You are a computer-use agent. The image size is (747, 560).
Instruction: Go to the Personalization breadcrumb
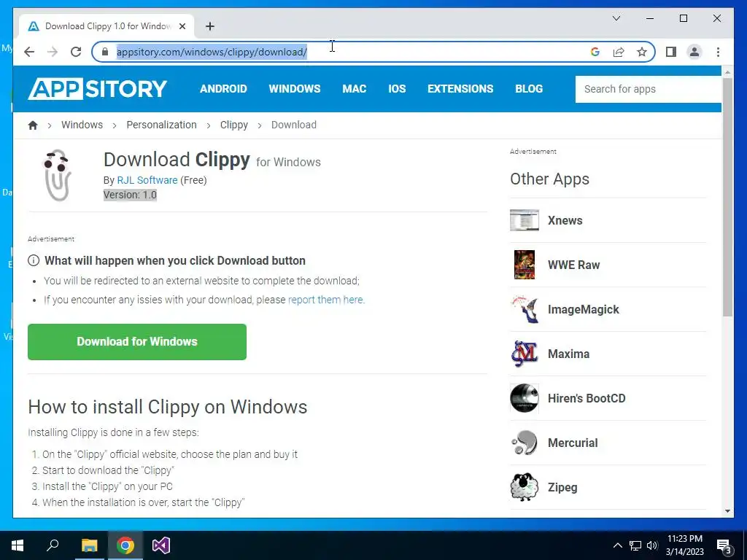tap(161, 125)
